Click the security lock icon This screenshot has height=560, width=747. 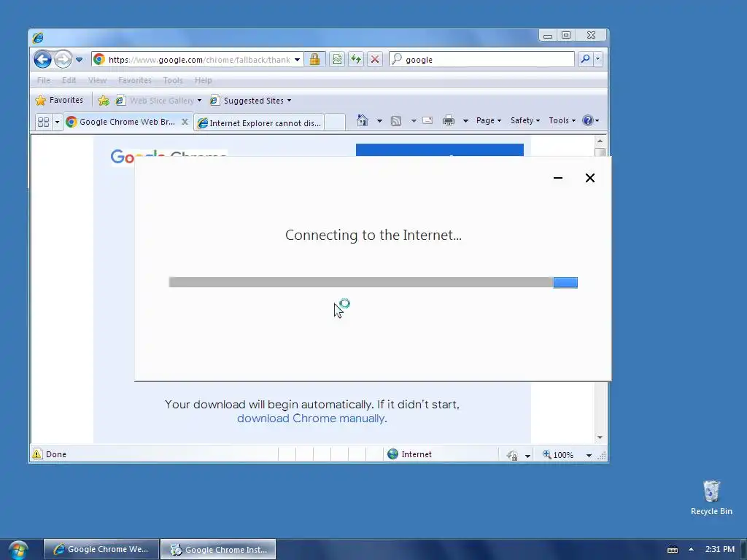pyautogui.click(x=314, y=60)
